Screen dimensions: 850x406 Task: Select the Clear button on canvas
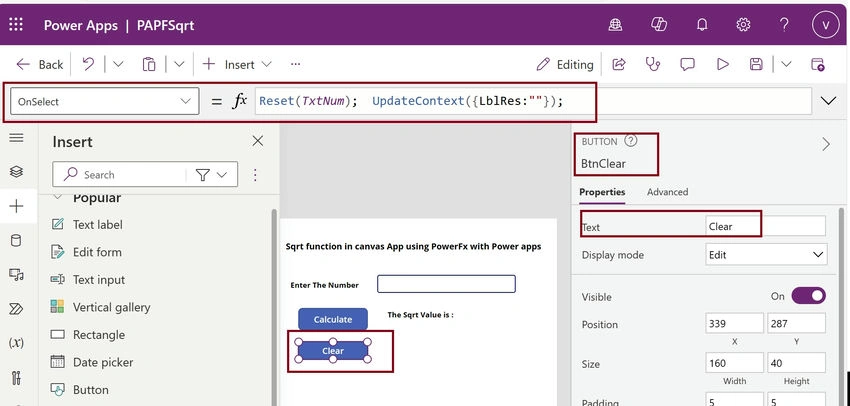[x=333, y=351]
